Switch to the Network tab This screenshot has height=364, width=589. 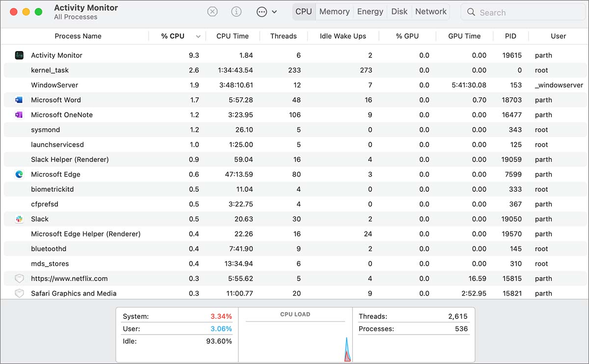coord(431,12)
